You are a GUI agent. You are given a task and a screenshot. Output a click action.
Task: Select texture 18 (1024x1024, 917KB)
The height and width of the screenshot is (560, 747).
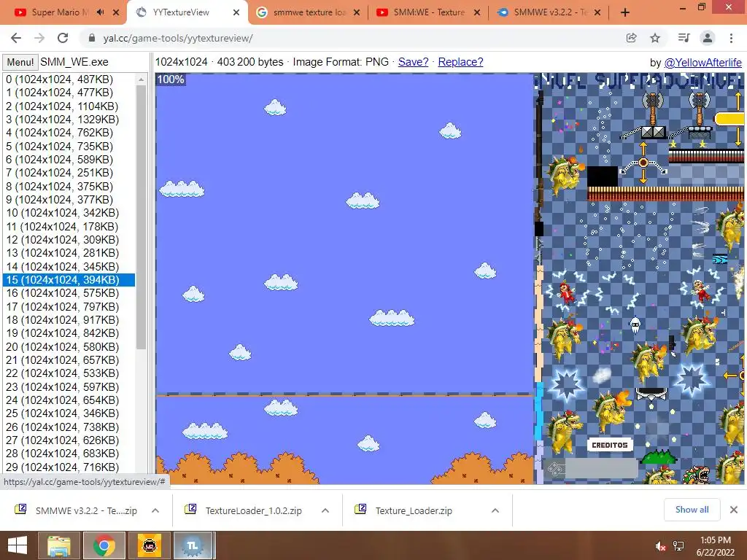point(69,320)
